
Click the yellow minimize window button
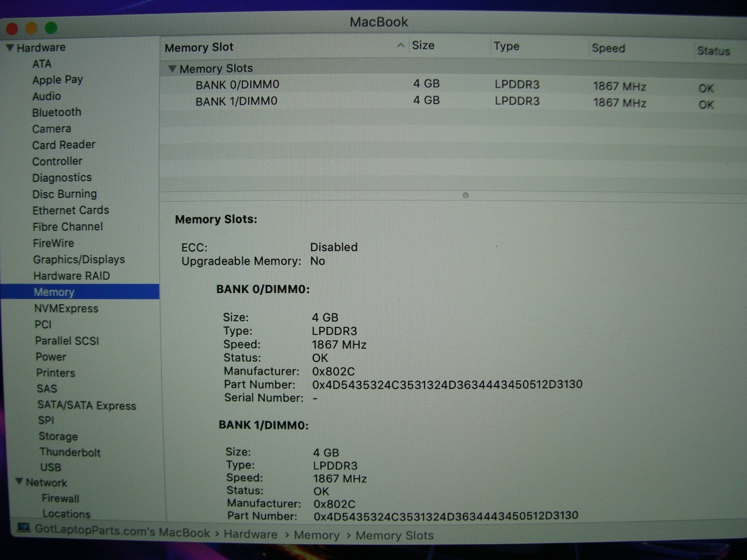[31, 28]
